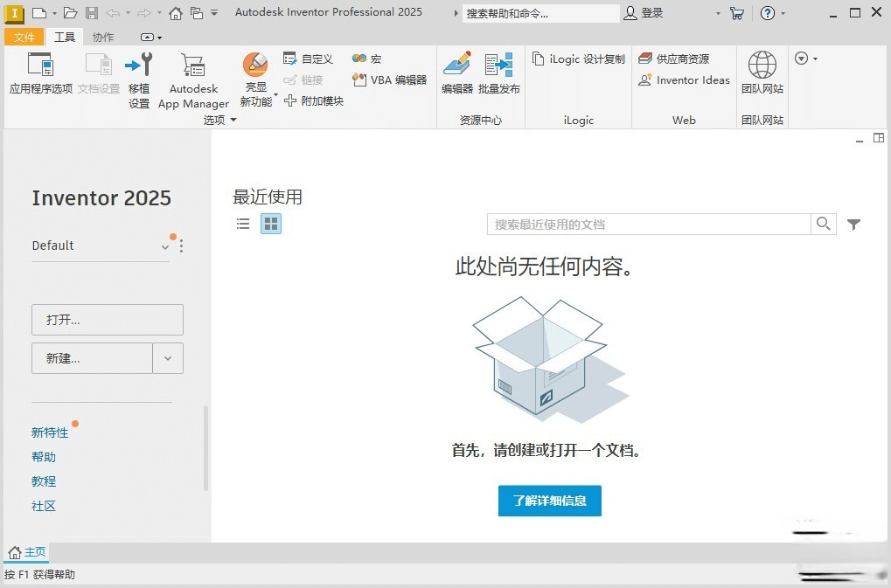The image size is (891, 588).
Task: Open the 教程 link in sidebar
Action: (x=44, y=481)
